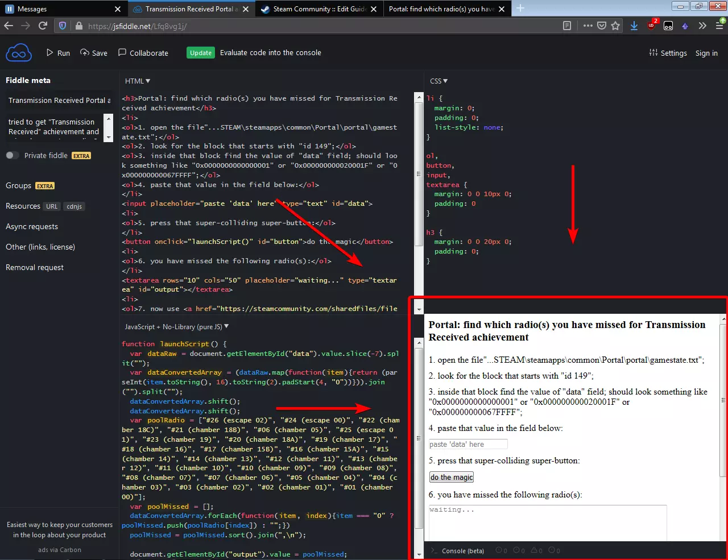
Task: Run the fiddle code
Action: [58, 53]
